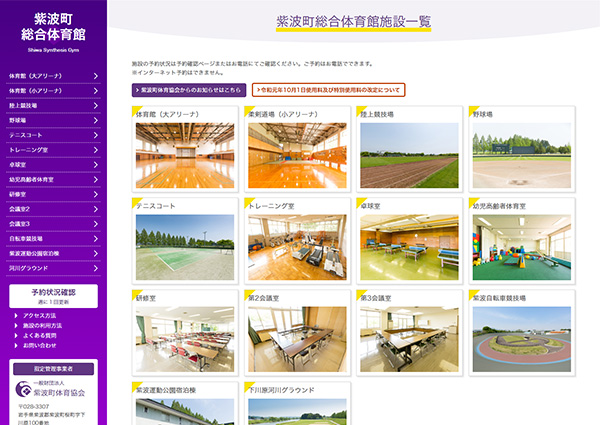Open the トレーニング室 photo card
This screenshot has height=425, width=600.
pos(297,241)
